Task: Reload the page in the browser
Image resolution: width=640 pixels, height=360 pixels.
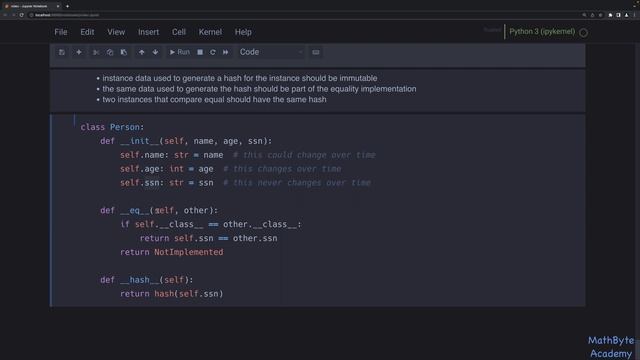Action: tap(22, 15)
